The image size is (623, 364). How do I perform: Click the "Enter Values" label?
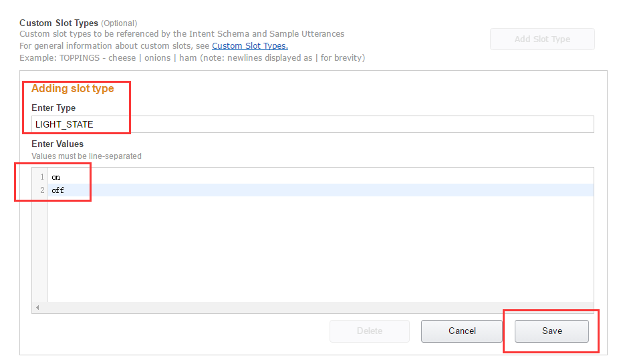click(57, 144)
